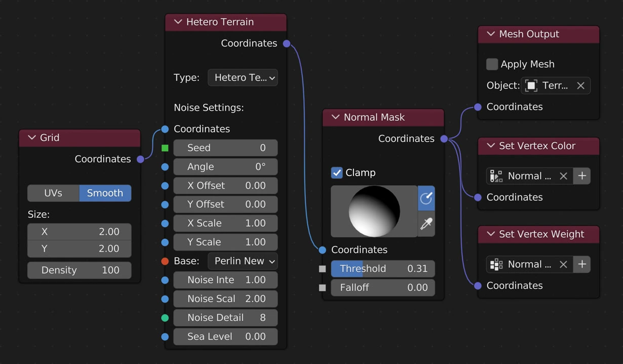Click the Threshold slider
The width and height of the screenshot is (623, 364).
click(x=383, y=269)
